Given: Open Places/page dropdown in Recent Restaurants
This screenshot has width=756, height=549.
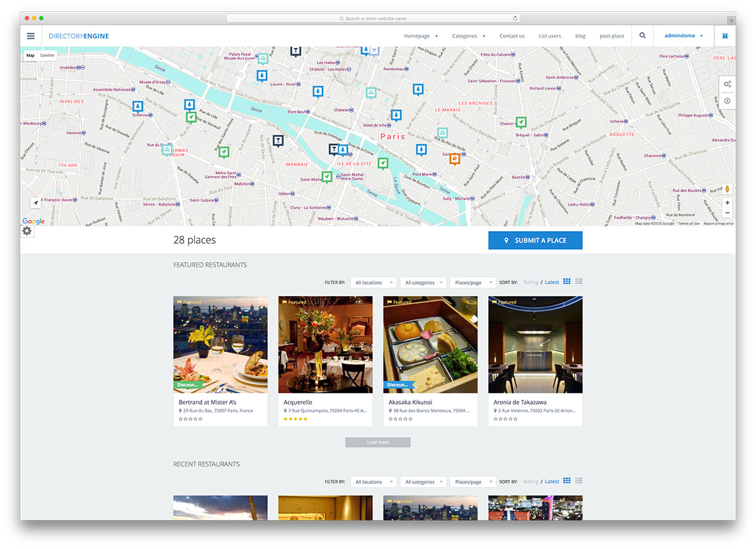Looking at the screenshot, I should point(472,482).
